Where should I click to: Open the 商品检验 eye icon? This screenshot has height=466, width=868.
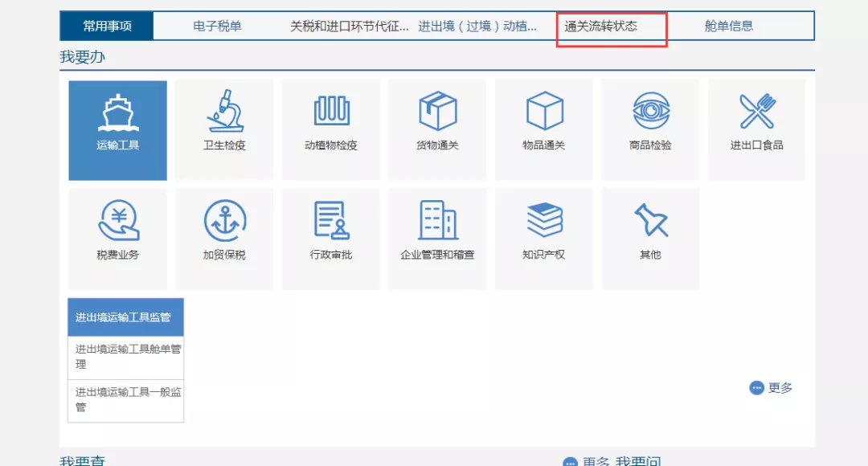650,129
